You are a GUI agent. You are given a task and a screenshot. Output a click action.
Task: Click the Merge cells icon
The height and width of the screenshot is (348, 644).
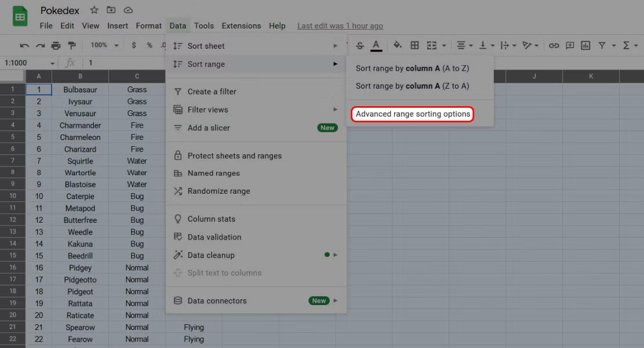pos(432,45)
